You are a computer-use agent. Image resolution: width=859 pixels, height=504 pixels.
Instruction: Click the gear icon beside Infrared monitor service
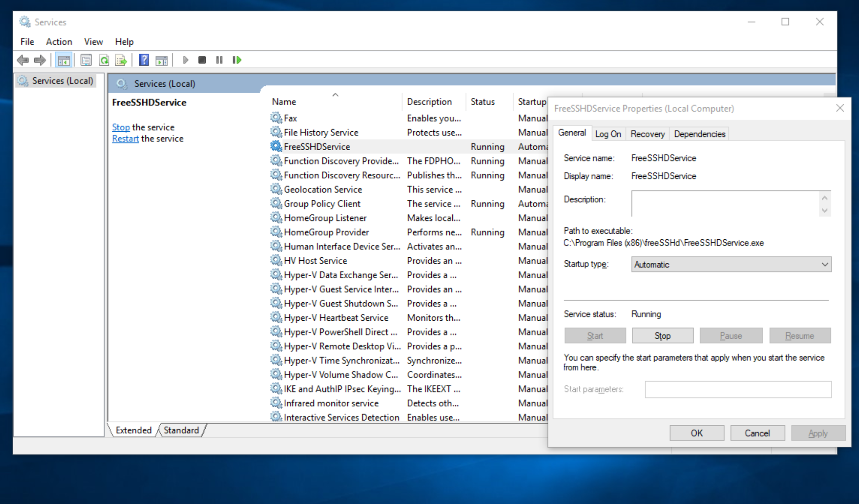click(x=276, y=403)
